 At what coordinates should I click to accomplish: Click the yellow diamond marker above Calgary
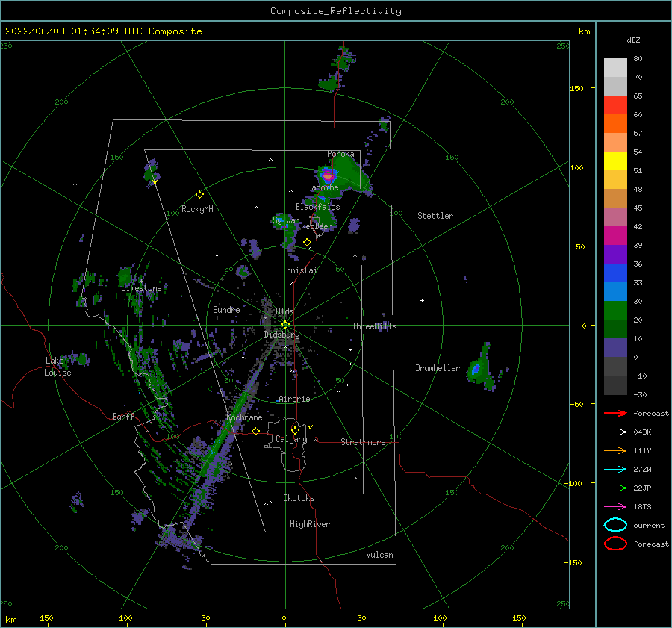point(295,430)
